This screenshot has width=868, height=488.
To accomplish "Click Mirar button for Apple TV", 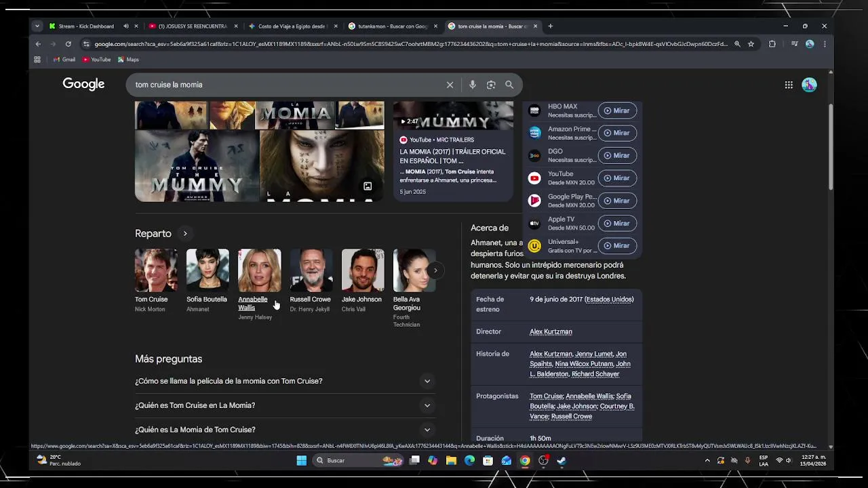I will pos(617,223).
